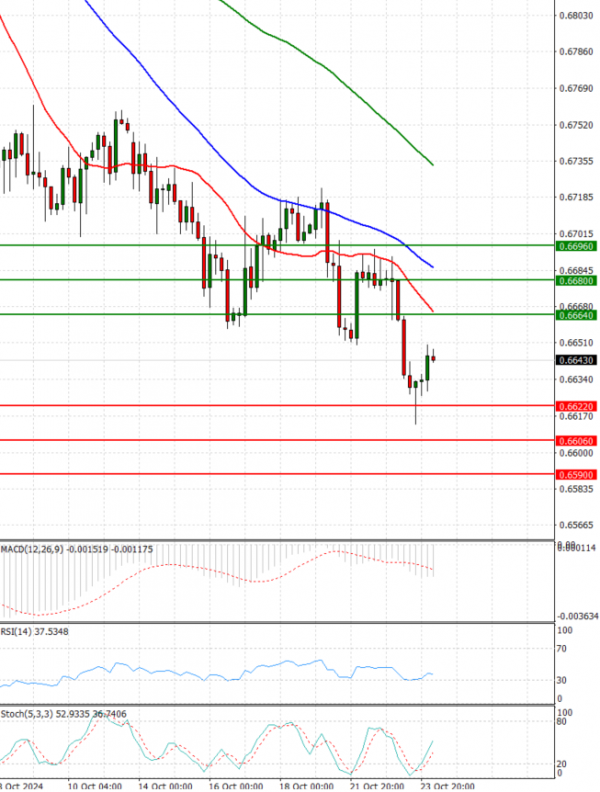Click the 0.67520 price axis value

click(577, 125)
